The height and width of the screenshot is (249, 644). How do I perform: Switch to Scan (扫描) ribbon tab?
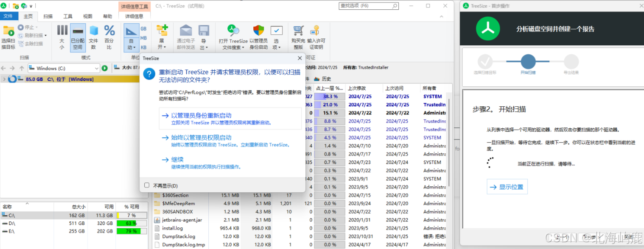[x=48, y=17]
